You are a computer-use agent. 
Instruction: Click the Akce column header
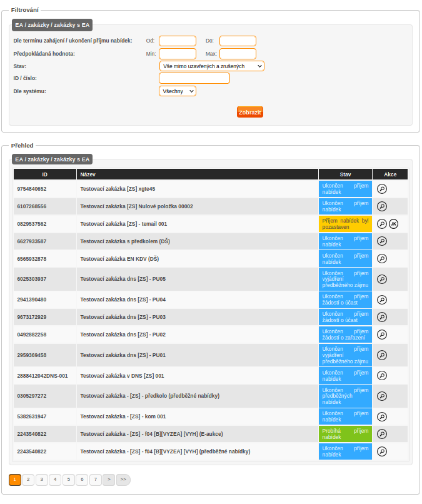pos(390,174)
